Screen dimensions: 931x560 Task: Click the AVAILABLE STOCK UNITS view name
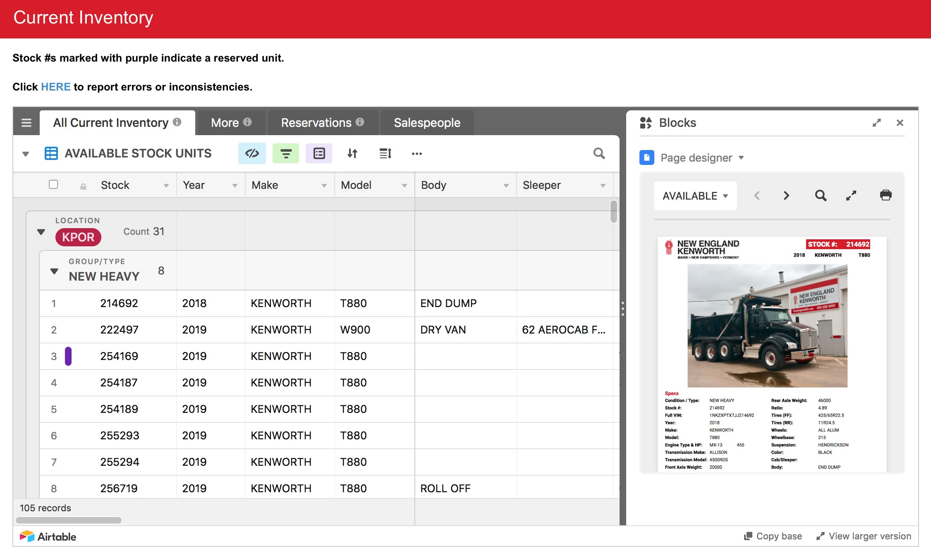click(x=138, y=153)
